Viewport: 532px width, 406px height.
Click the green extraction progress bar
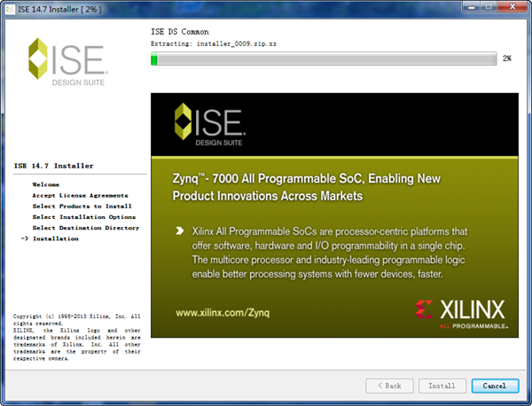tap(324, 59)
